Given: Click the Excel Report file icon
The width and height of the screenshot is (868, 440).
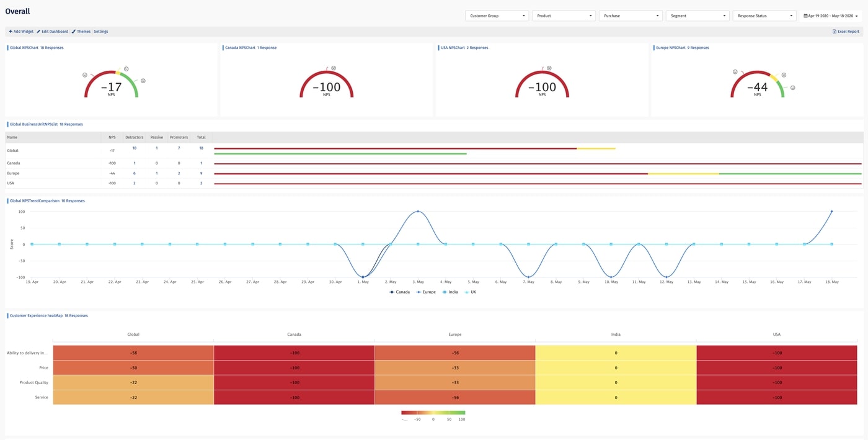Looking at the screenshot, I should [834, 32].
